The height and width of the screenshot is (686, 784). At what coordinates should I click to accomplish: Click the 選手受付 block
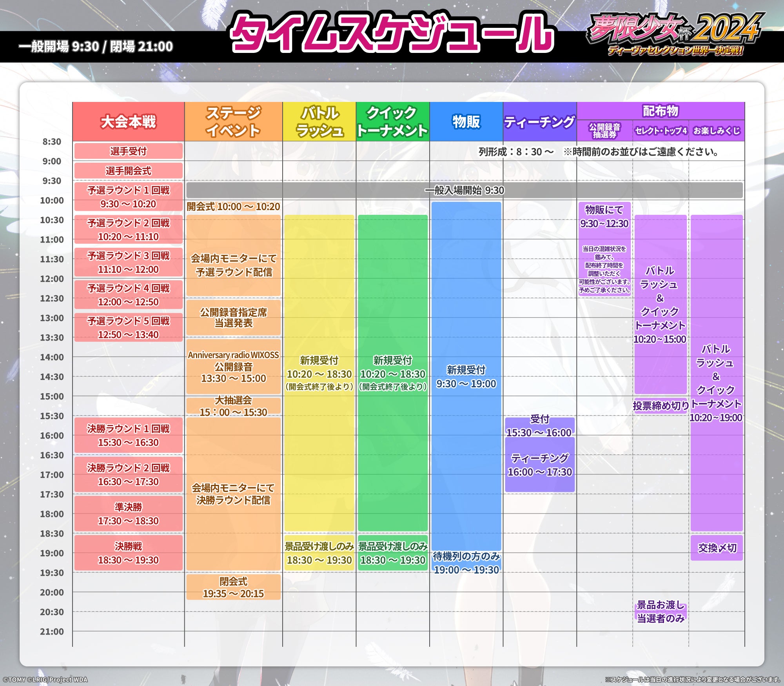click(x=128, y=151)
